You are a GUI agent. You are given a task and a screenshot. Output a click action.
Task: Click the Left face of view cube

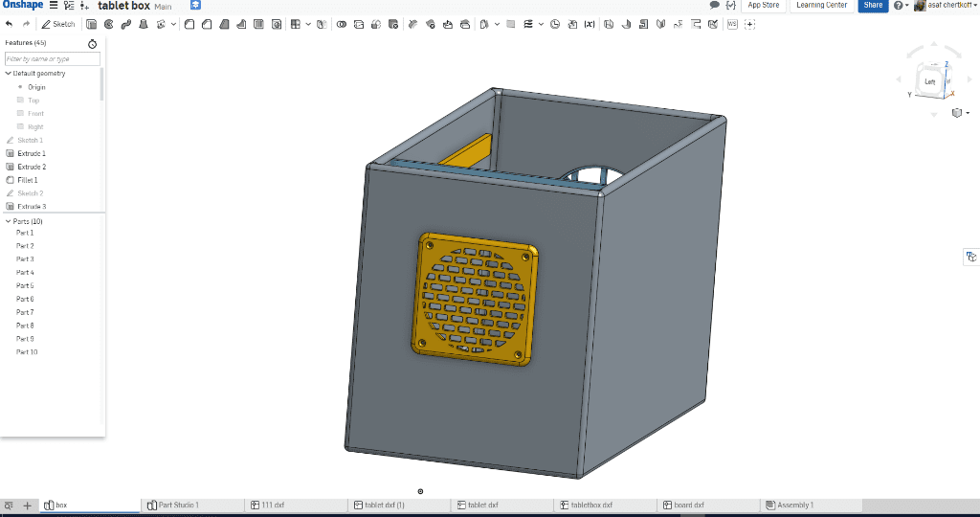pyautogui.click(x=929, y=82)
